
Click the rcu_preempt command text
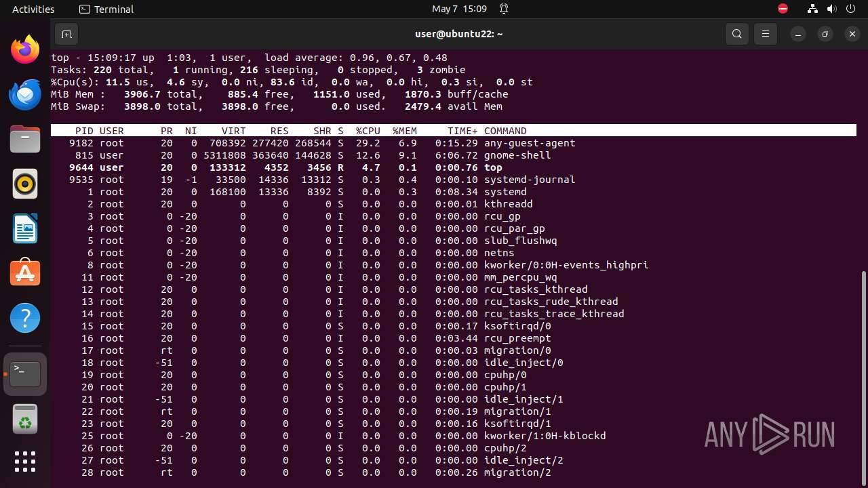(517, 338)
